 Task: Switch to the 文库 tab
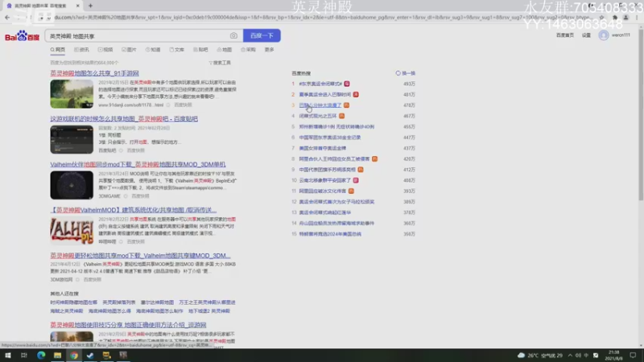click(176, 50)
